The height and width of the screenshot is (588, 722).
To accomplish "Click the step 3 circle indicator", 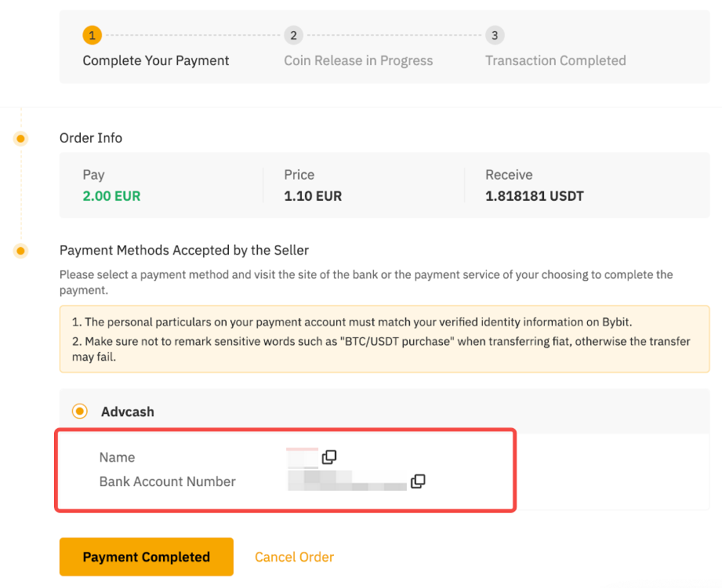I will (494, 35).
